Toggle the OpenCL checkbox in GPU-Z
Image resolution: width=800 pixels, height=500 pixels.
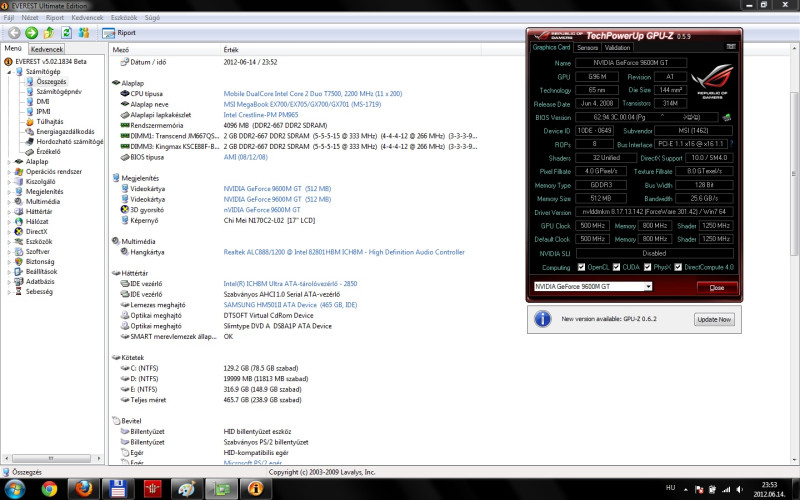click(x=581, y=267)
